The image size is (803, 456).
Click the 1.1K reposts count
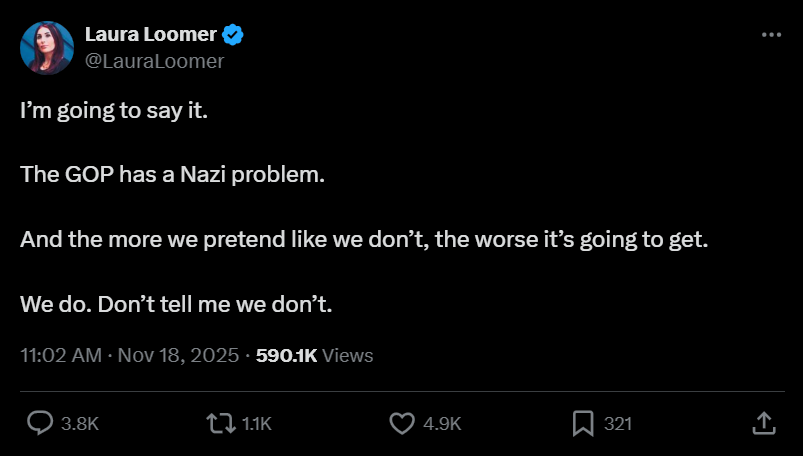[x=257, y=424]
